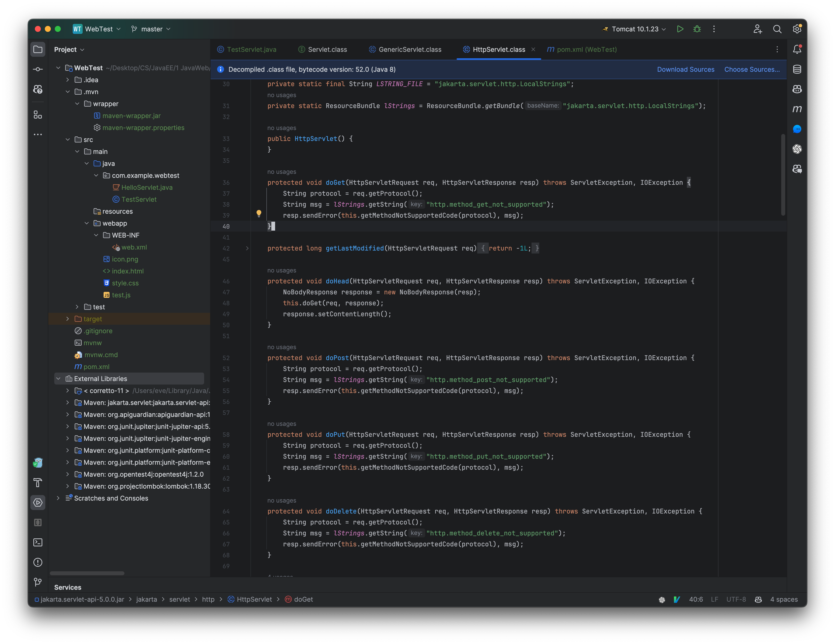Switch to Servlet.class tab
The height and width of the screenshot is (644, 835).
click(323, 49)
